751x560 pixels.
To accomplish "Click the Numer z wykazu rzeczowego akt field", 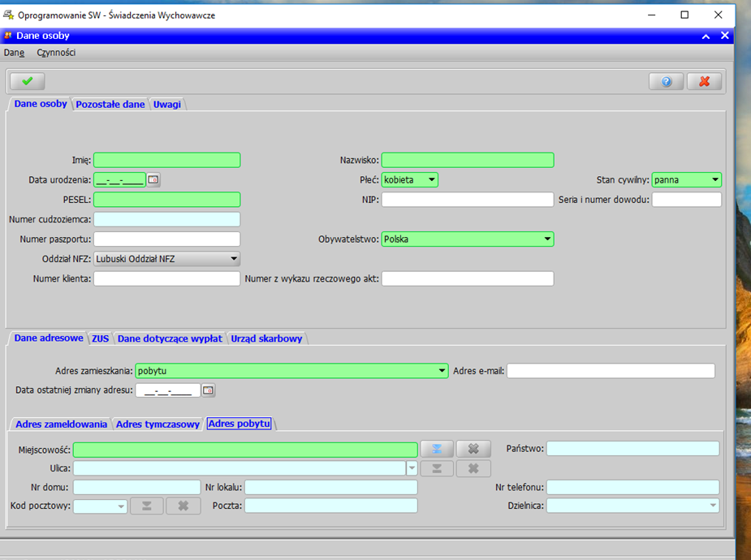I will (468, 278).
